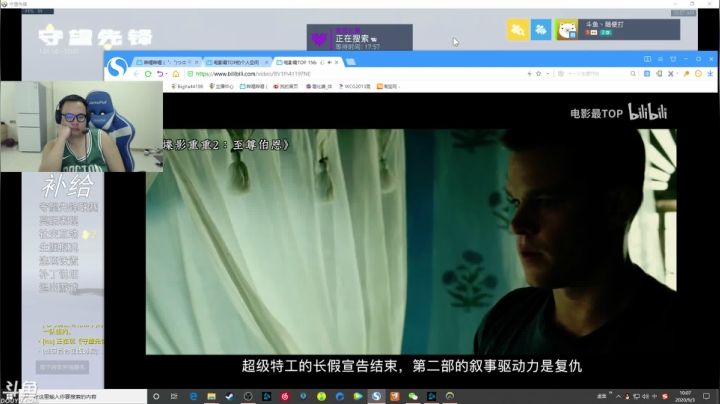Open File Explorer from taskbar
Screen dimensions: 720x404
211,396
